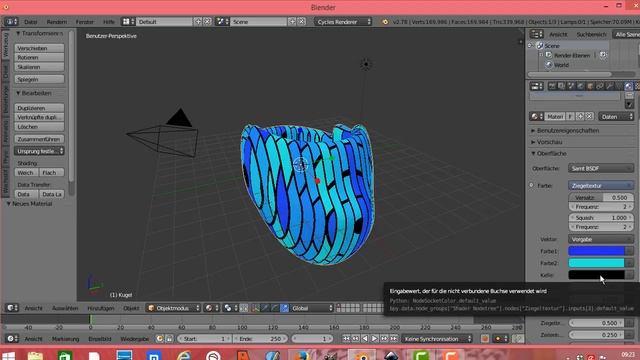Switch to Constraints properties tab icon
Image resolution: width=640 pixels, height=360 pixels.
[600, 86]
